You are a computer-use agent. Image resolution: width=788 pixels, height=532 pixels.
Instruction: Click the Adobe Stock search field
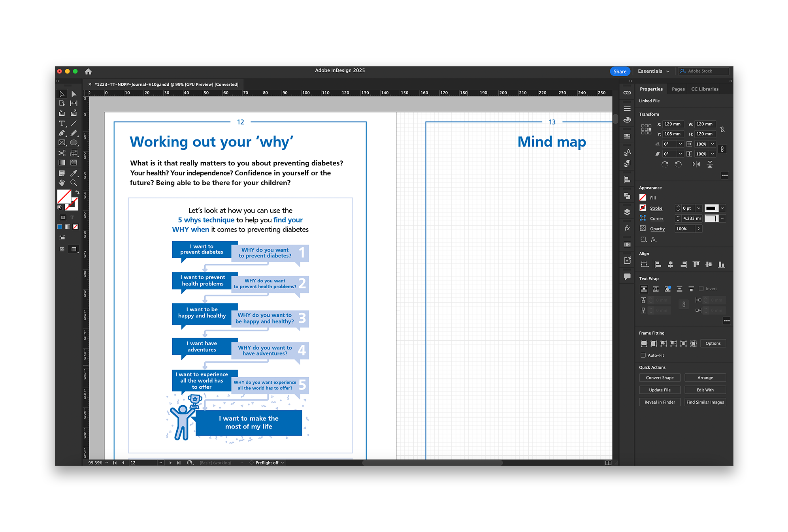click(703, 71)
